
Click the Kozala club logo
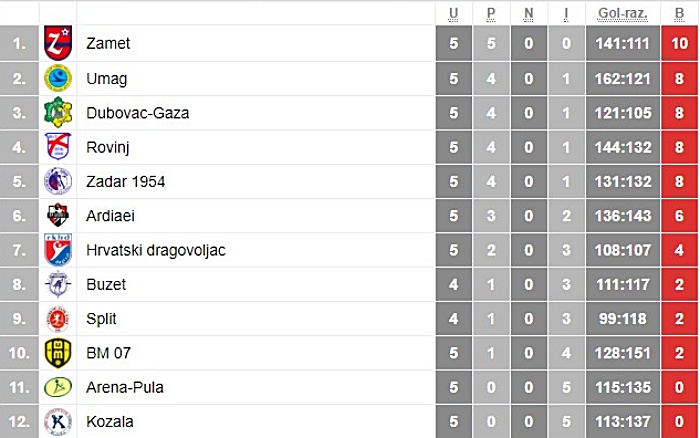click(x=58, y=421)
